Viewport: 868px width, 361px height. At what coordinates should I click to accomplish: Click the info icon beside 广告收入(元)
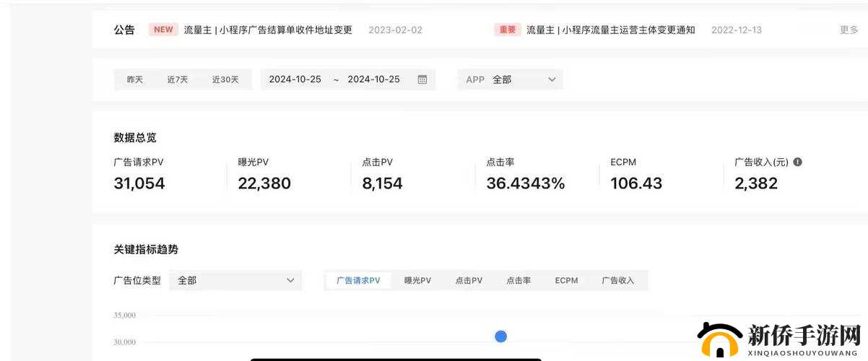798,162
